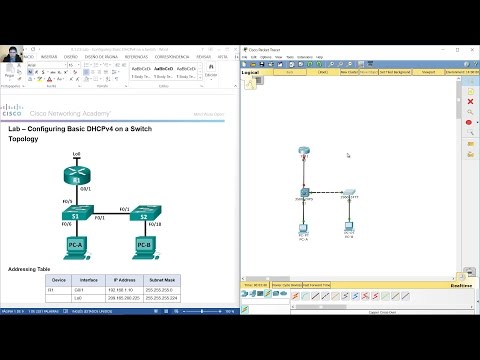Switch to Realtime mode in Packet Tracer
480x360 pixels.
click(x=461, y=286)
